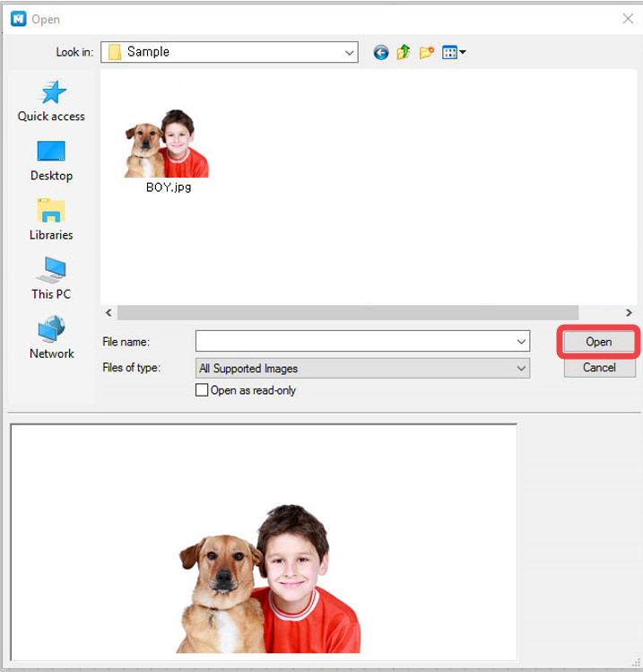This screenshot has width=643, height=672.
Task: Select the BOY.jpg thumbnail
Action: (167, 151)
